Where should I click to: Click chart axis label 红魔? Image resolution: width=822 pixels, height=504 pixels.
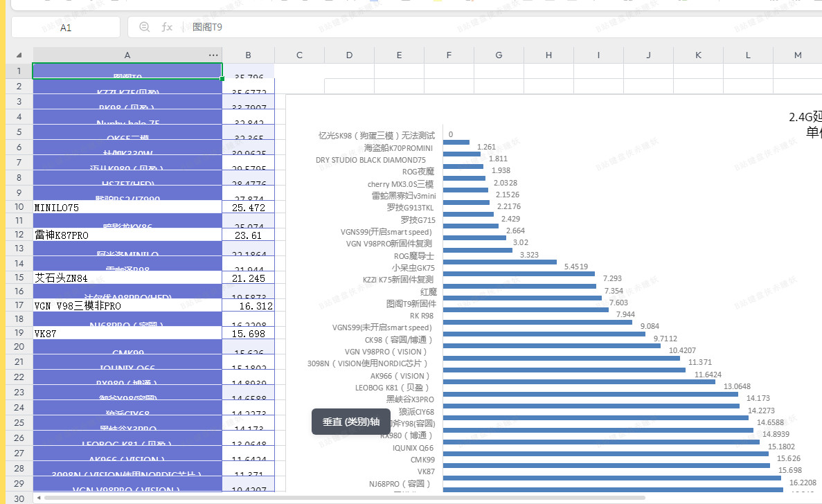point(428,291)
